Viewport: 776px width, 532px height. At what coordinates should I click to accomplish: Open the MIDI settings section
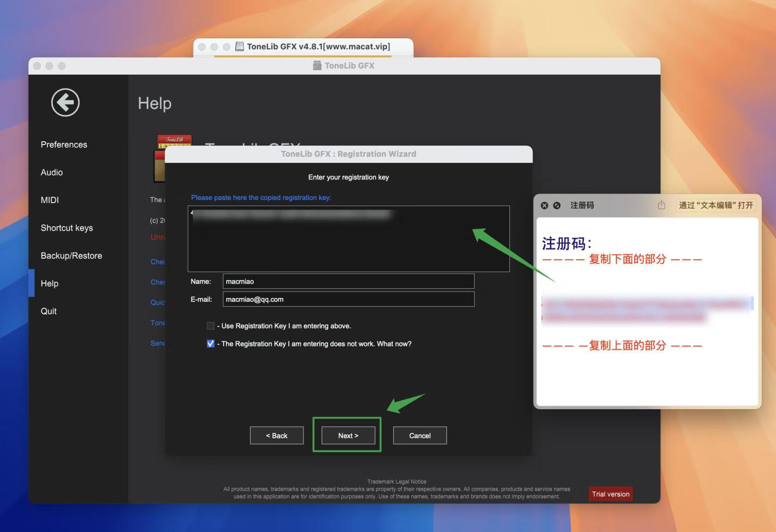point(50,200)
